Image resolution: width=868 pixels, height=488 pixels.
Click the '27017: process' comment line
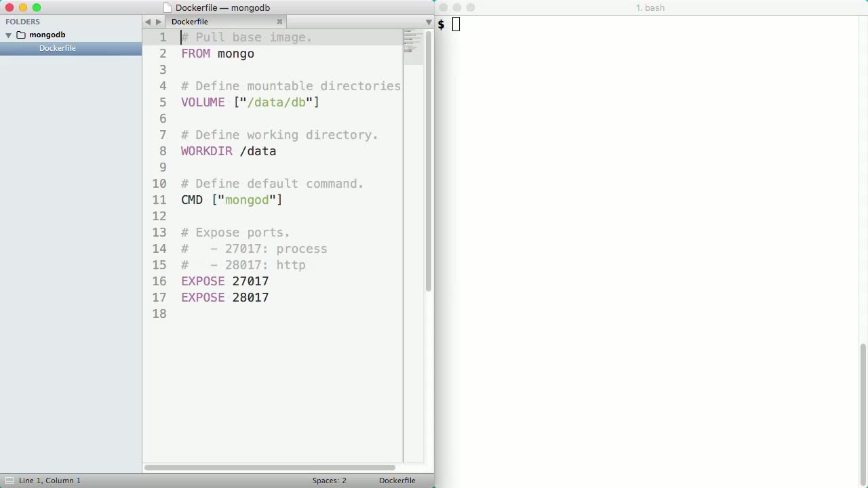click(x=276, y=249)
